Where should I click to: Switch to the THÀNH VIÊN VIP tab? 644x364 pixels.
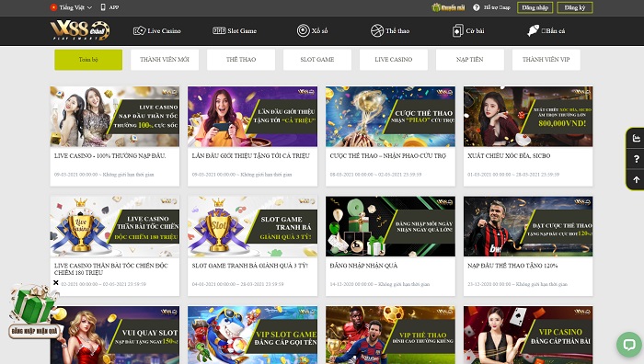click(546, 60)
